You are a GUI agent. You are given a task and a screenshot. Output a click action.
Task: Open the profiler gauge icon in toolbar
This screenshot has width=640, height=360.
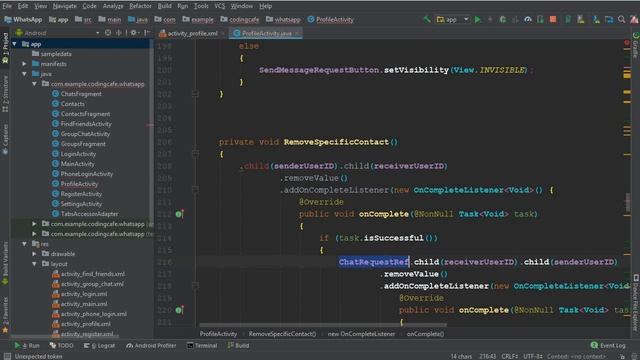point(528,19)
